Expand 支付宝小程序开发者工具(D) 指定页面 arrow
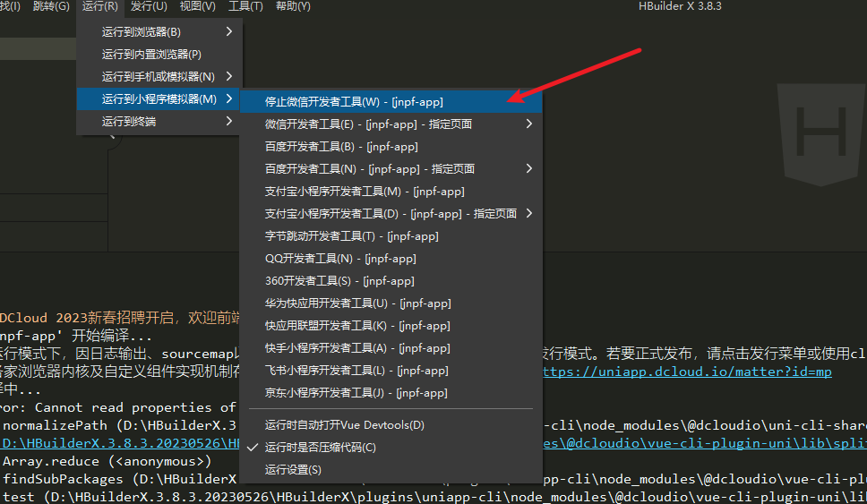The width and height of the screenshot is (867, 504). [529, 213]
